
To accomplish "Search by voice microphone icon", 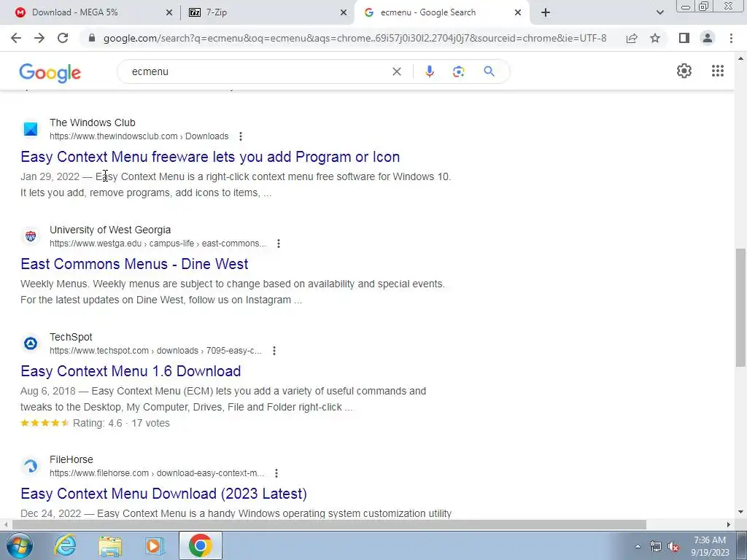I will pyautogui.click(x=429, y=71).
